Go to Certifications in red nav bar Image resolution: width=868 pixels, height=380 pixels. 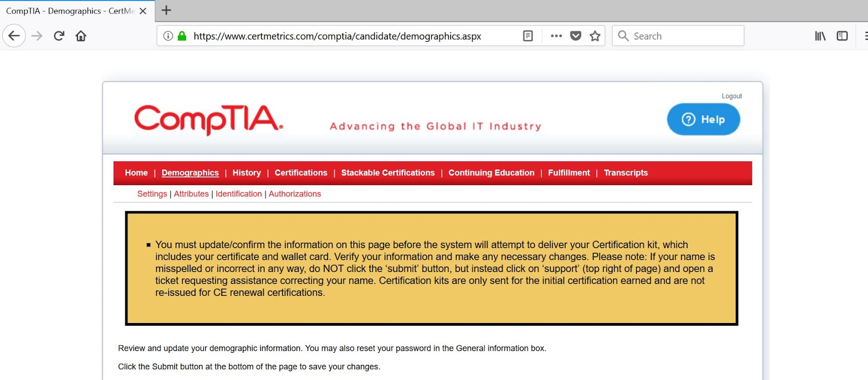301,173
